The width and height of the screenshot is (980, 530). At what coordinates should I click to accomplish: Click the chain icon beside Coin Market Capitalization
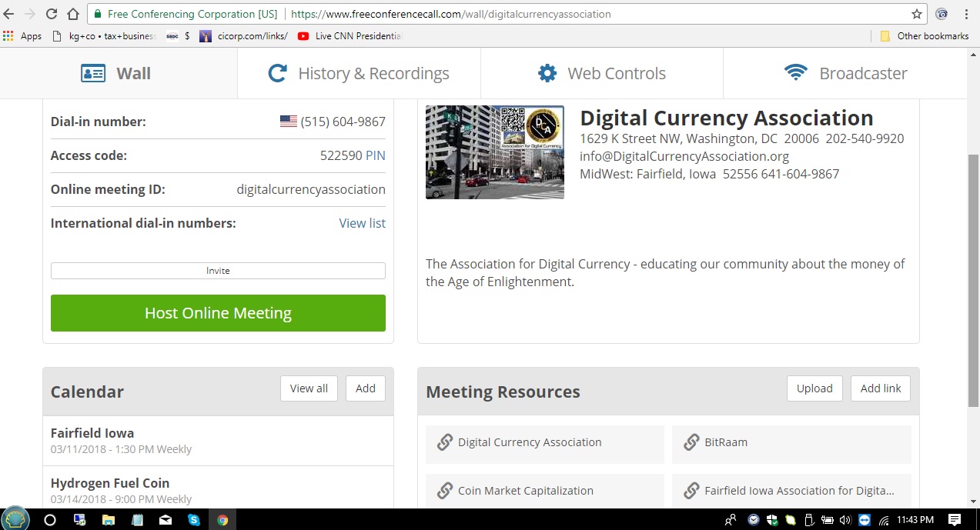coord(445,491)
